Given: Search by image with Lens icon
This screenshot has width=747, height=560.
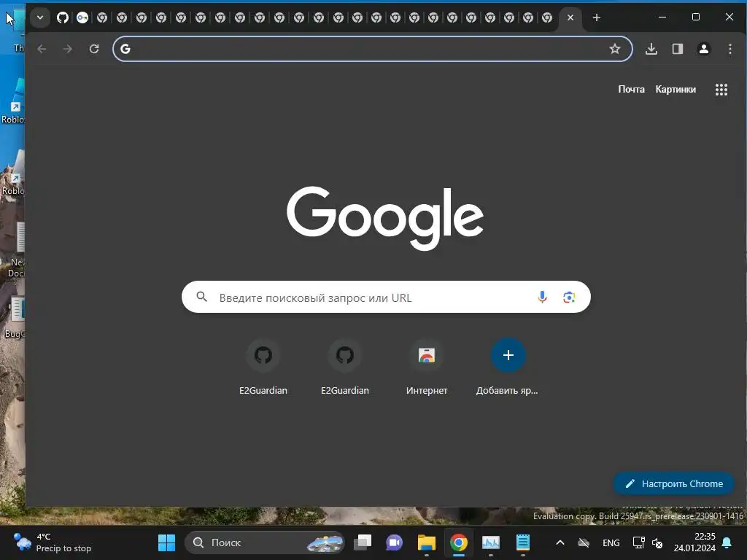Looking at the screenshot, I should coord(569,297).
